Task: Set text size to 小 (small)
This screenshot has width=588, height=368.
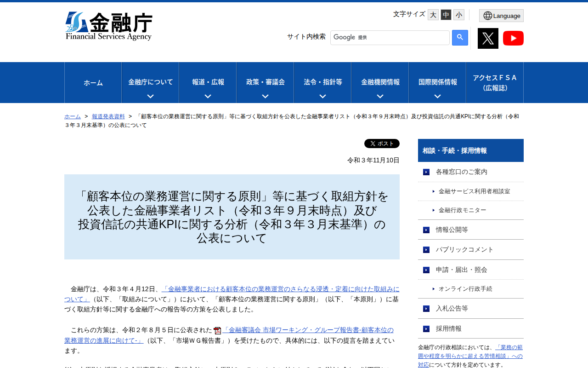Action: pyautogui.click(x=459, y=15)
